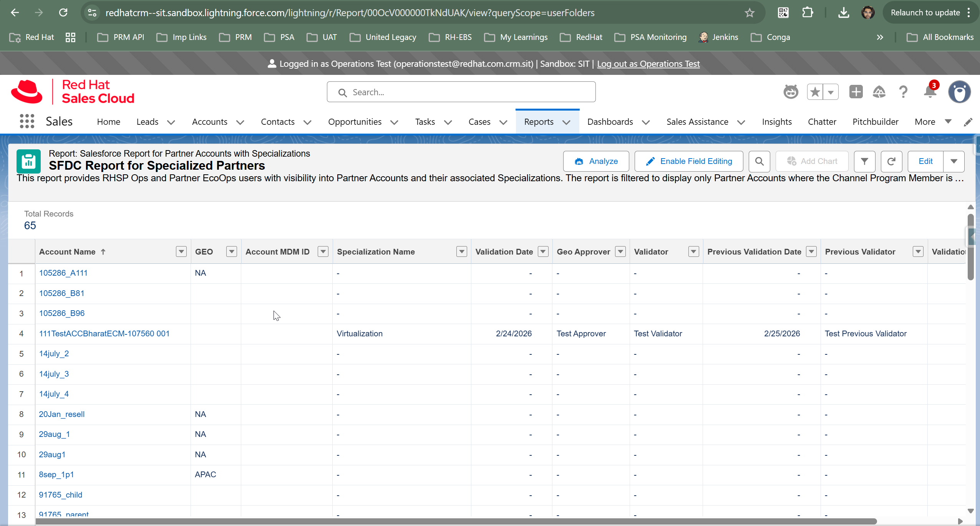The height and width of the screenshot is (526, 980).
Task: Add this page to favorites star
Action: 815,92
